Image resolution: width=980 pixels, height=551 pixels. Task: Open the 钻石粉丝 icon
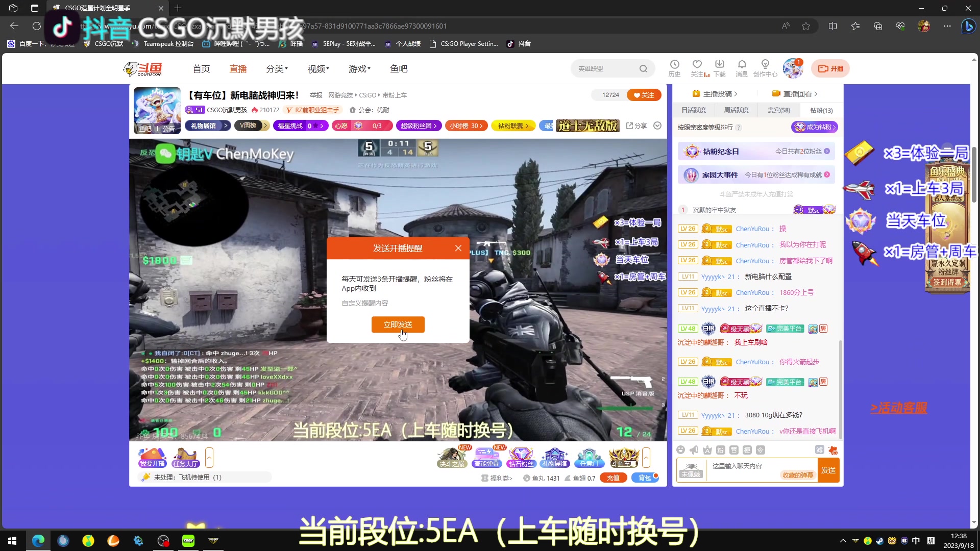tap(521, 457)
